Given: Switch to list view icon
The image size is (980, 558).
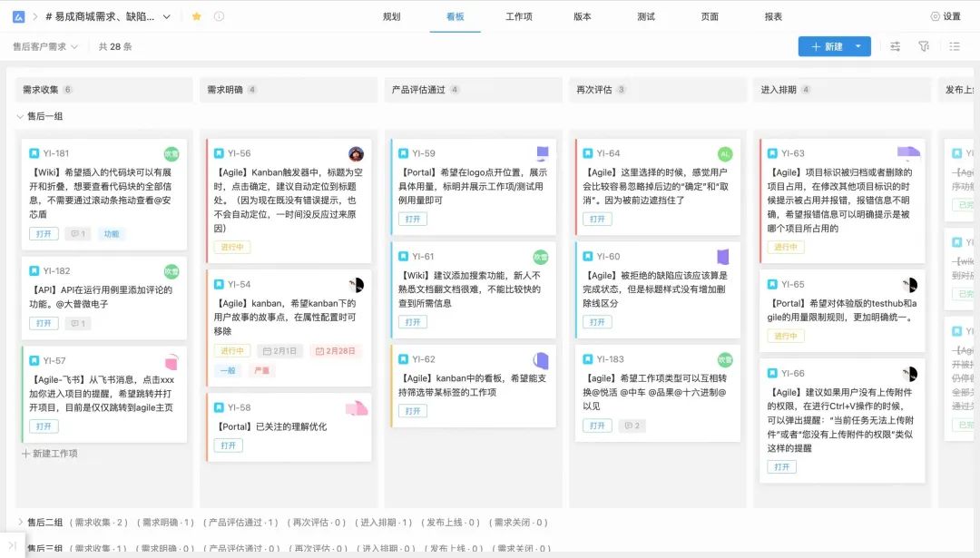Looking at the screenshot, I should tap(955, 46).
